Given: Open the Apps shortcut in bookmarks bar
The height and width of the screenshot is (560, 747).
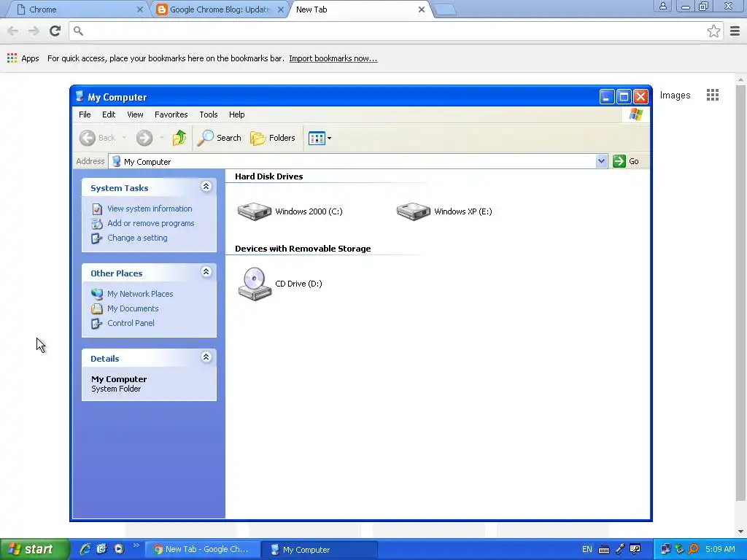Looking at the screenshot, I should click(23, 58).
